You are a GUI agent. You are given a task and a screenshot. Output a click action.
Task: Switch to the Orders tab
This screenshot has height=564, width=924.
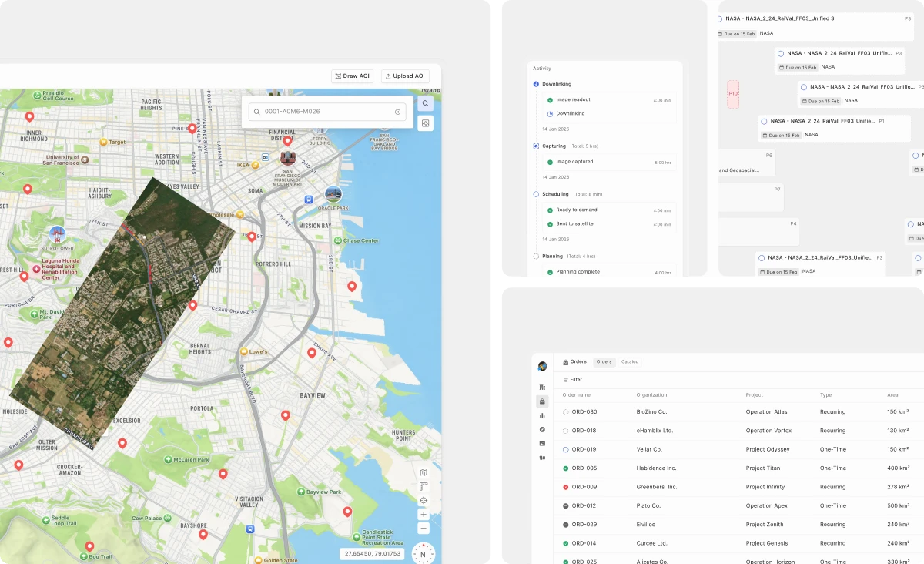tap(604, 361)
